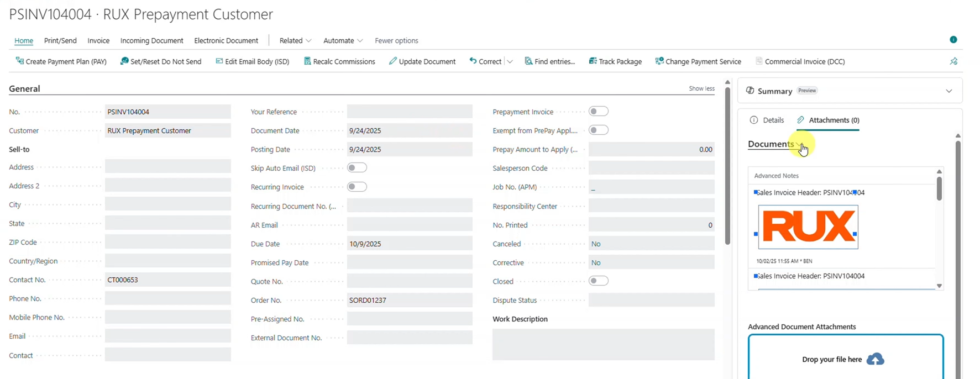Click Change Payment Service icon
The image size is (980, 379).
point(659,61)
